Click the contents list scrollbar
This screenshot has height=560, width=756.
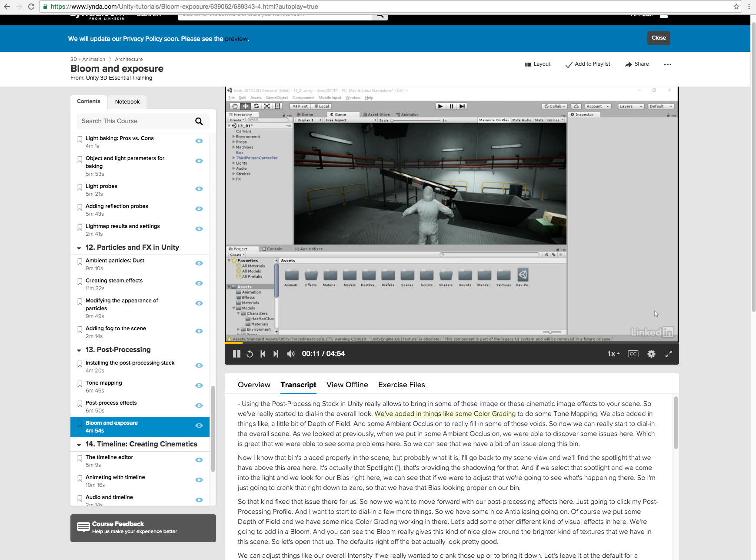213,429
